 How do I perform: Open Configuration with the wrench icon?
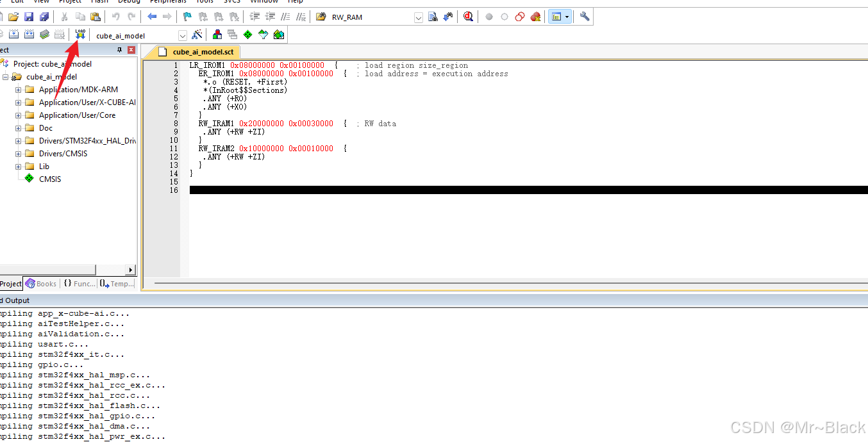pos(585,17)
